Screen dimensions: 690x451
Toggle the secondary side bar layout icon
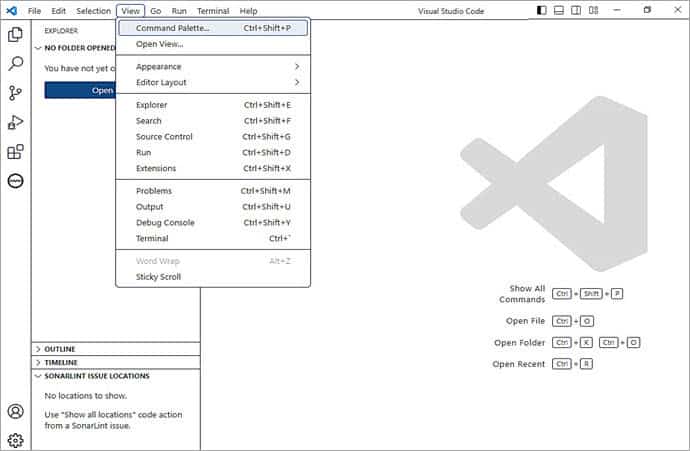(x=576, y=10)
